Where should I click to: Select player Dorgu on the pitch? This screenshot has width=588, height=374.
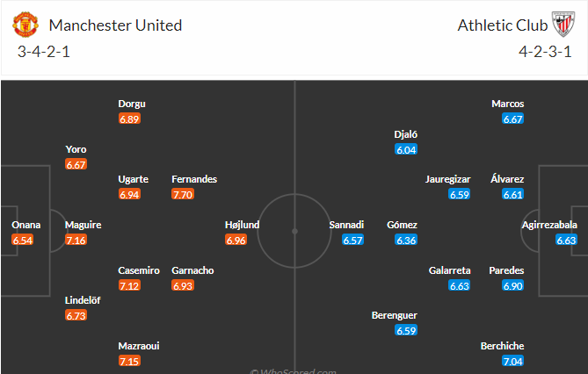[x=132, y=104]
